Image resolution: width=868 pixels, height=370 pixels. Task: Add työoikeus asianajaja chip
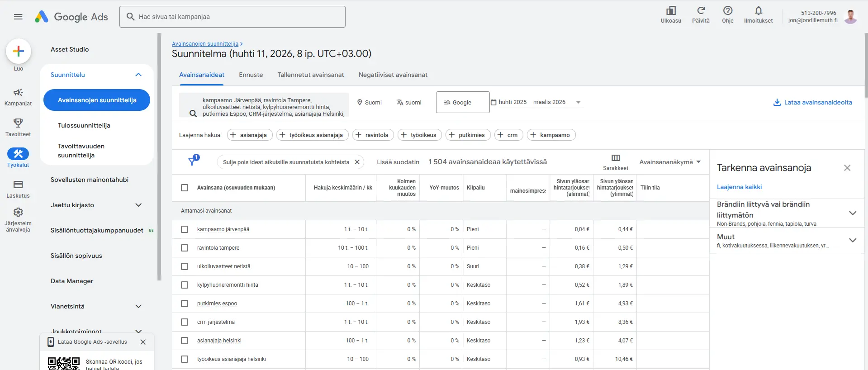313,135
